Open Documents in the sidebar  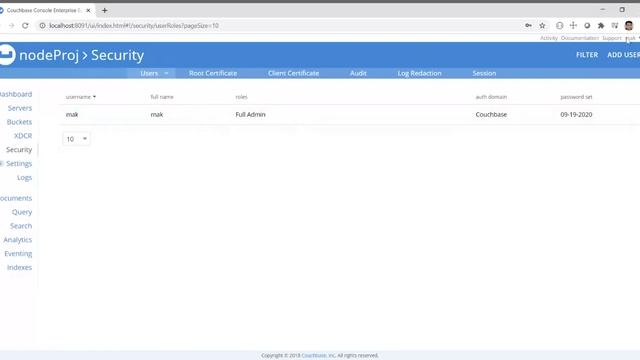point(16,198)
